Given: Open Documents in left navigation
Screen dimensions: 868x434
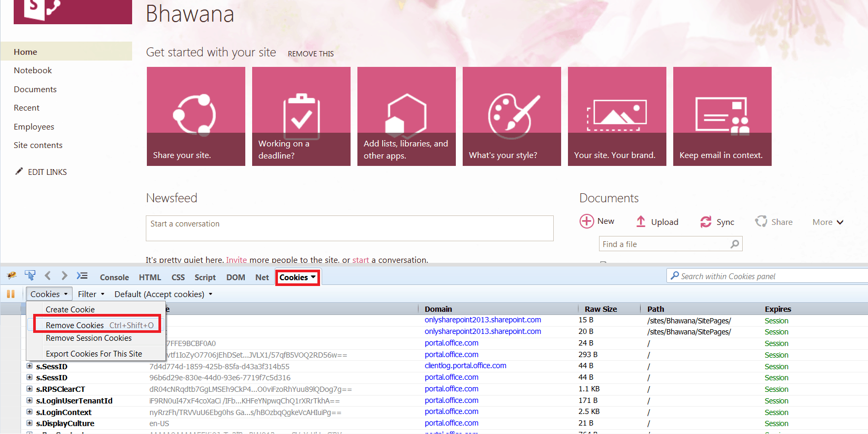Looking at the screenshot, I should click(x=35, y=89).
